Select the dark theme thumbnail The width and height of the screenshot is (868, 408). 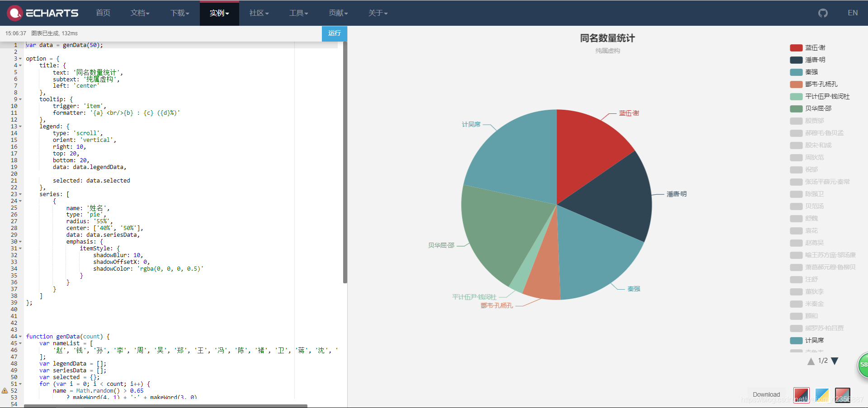pos(842,395)
